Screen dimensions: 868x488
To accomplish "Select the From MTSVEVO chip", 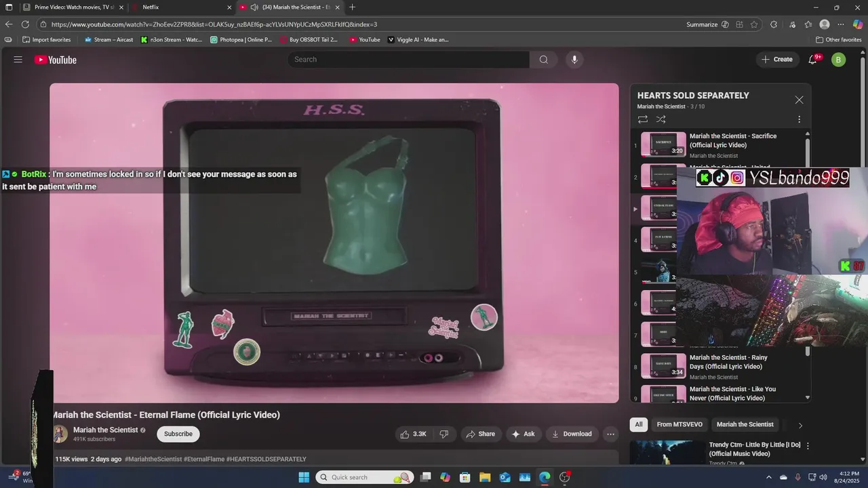I will click(x=679, y=424).
